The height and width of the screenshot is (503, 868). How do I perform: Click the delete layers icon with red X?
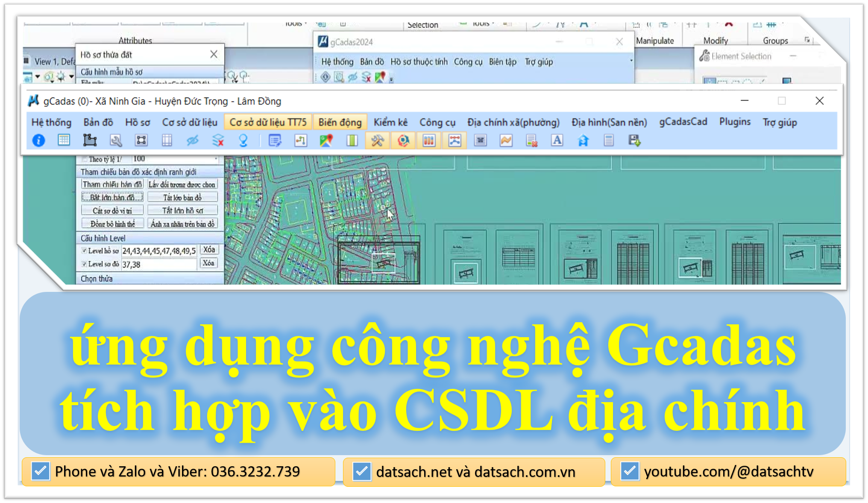218,140
